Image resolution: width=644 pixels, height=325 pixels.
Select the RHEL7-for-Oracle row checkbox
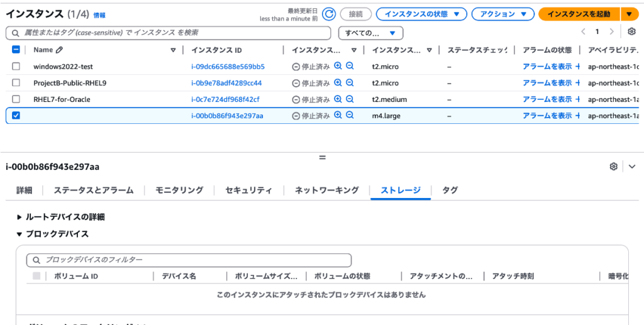tap(16, 99)
